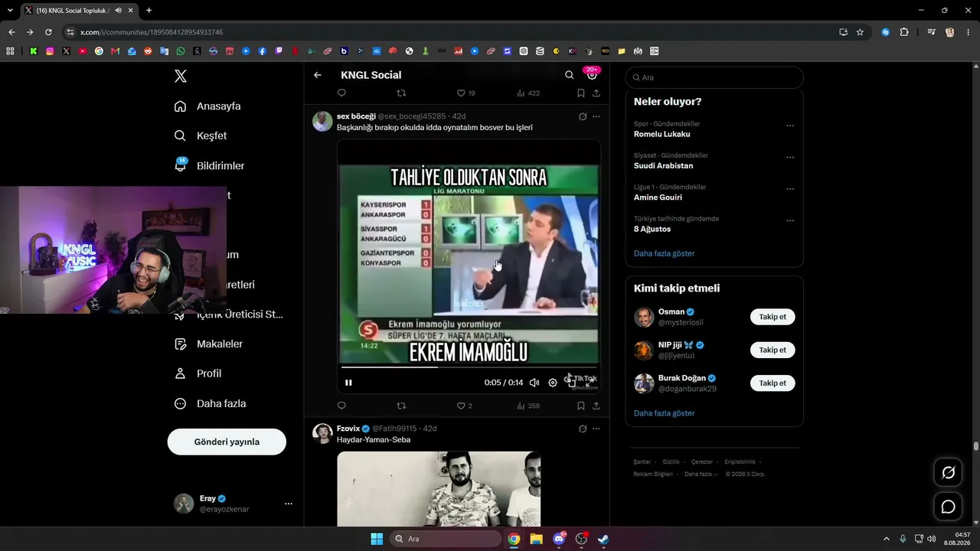
Task: Open Fzovix's black-and-white post image
Action: [x=439, y=488]
